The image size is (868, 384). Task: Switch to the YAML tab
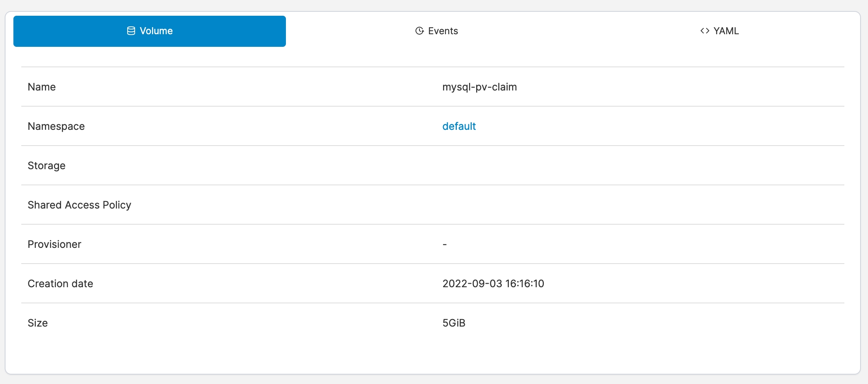[720, 31]
